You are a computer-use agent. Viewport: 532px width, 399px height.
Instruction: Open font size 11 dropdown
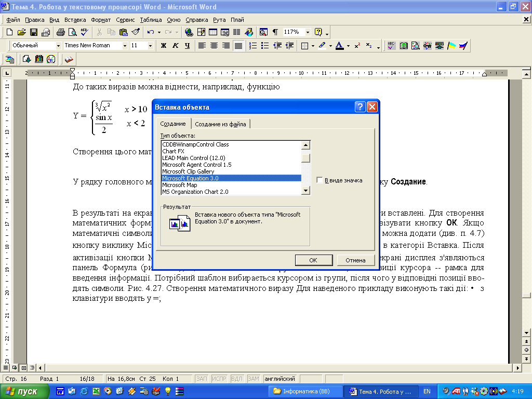tap(150, 46)
